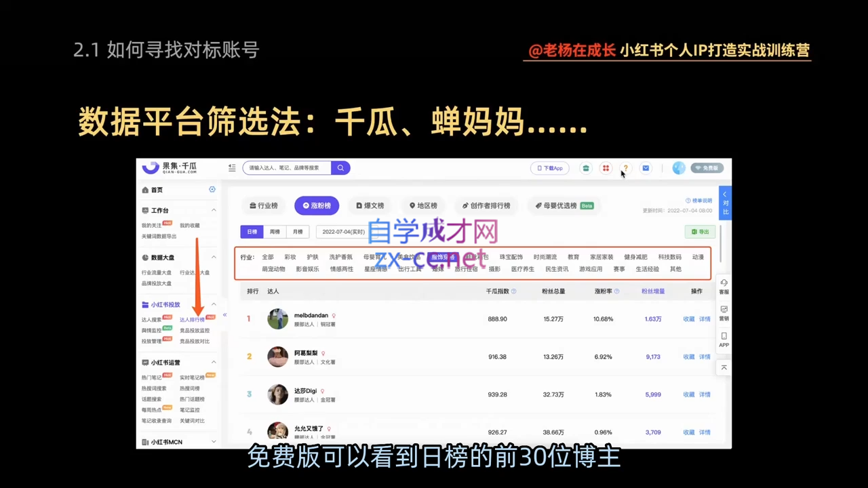Filter by 护肤 industry

(313, 258)
